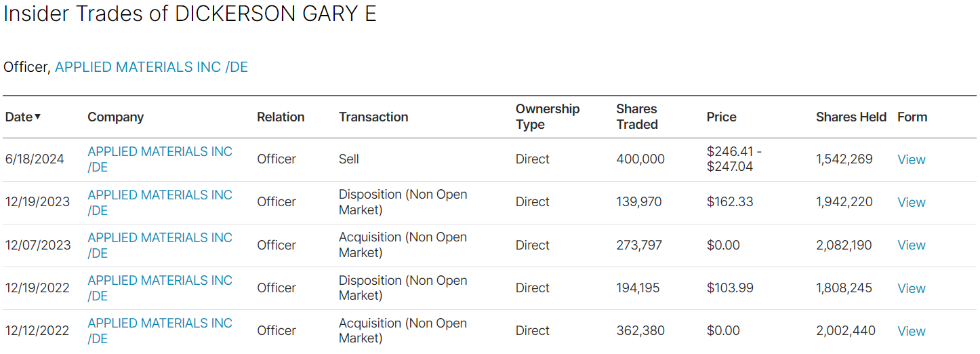Click the Date column sort arrow

pyautogui.click(x=38, y=117)
